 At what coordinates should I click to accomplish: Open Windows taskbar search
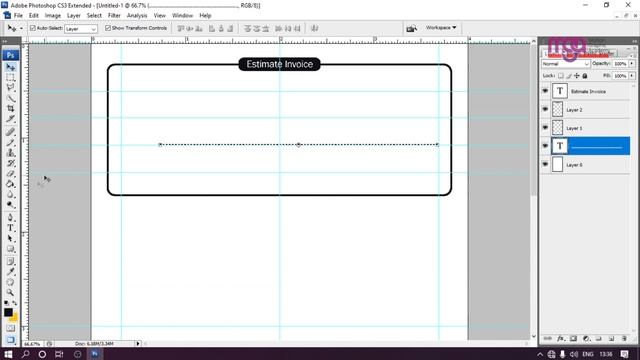pos(25,354)
